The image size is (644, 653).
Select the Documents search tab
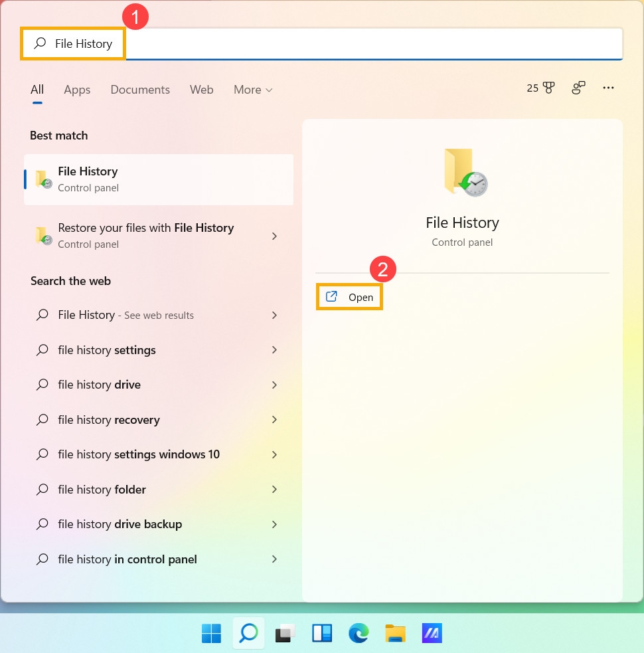coord(140,89)
